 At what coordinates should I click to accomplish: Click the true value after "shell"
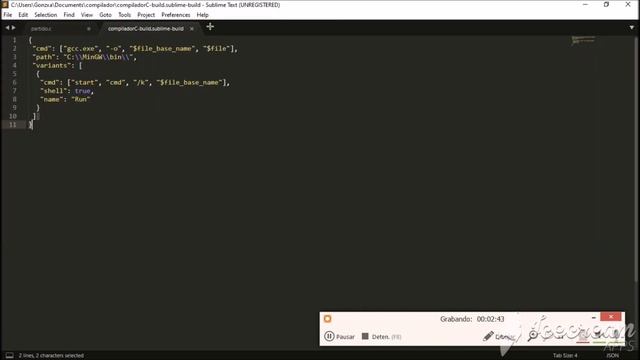(x=82, y=91)
